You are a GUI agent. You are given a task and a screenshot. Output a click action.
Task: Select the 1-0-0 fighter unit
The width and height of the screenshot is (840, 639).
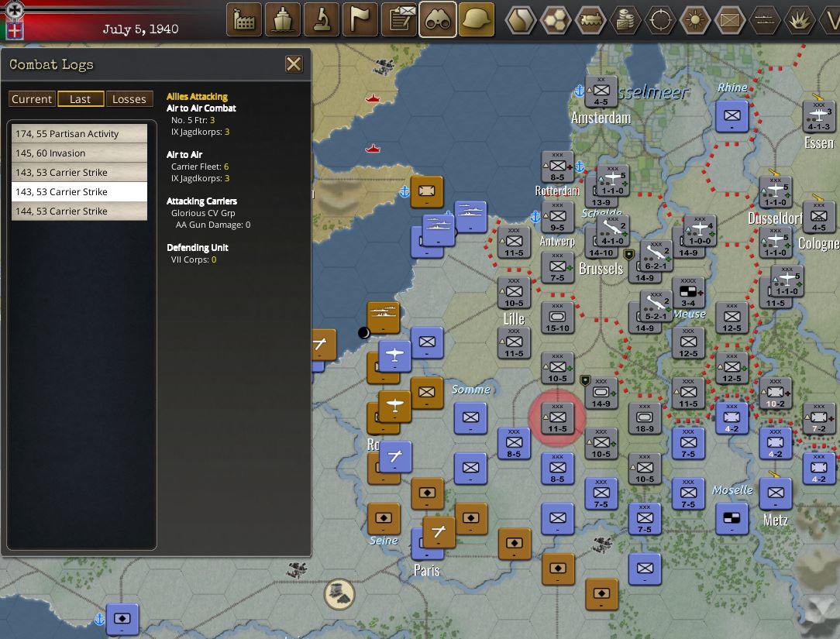point(700,231)
